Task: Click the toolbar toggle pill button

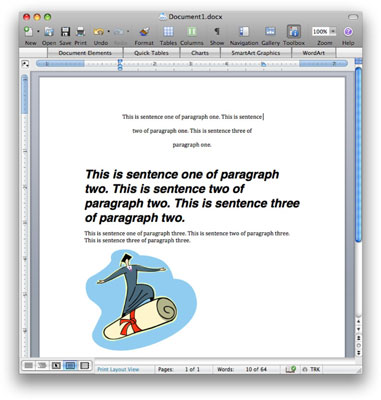Action: [353, 17]
